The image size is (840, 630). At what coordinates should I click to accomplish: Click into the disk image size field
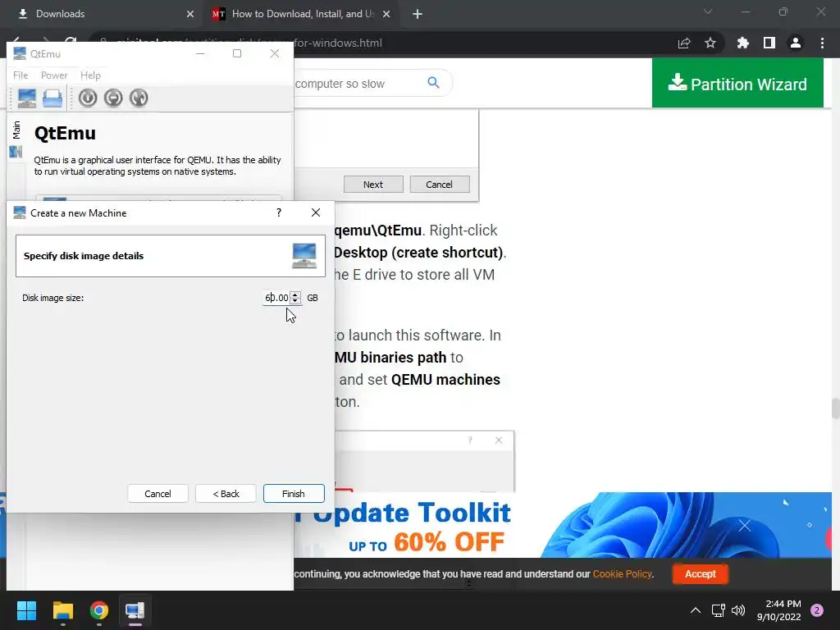click(276, 298)
